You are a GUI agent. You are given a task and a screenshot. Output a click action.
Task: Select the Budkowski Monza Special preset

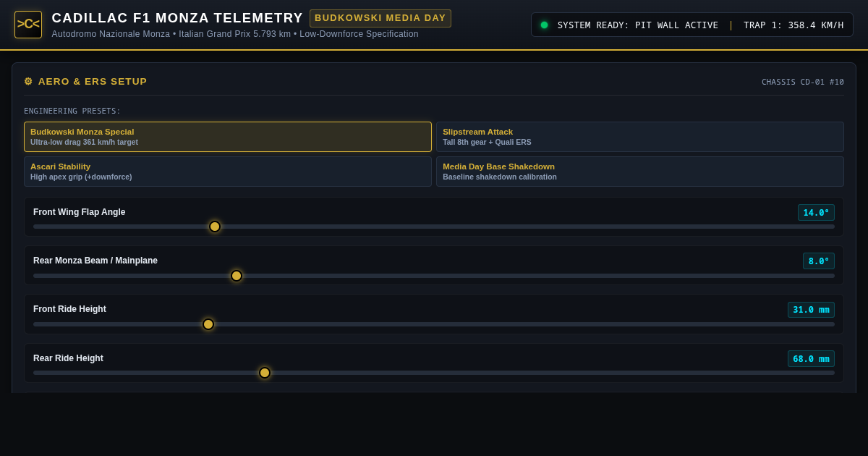click(228, 137)
